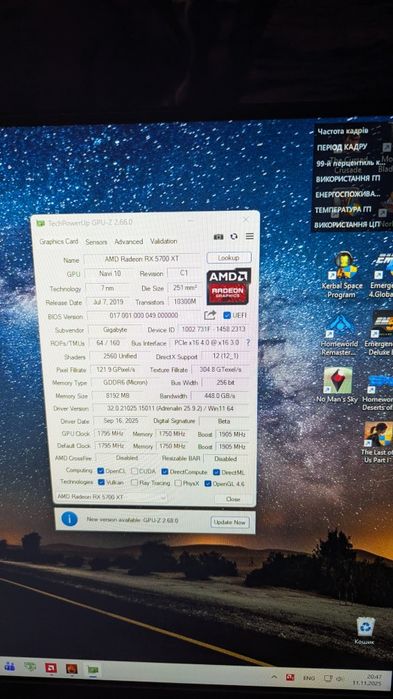This screenshot has width=393, height=699.
Task: Click the Device ID value field
Action: coord(213,329)
